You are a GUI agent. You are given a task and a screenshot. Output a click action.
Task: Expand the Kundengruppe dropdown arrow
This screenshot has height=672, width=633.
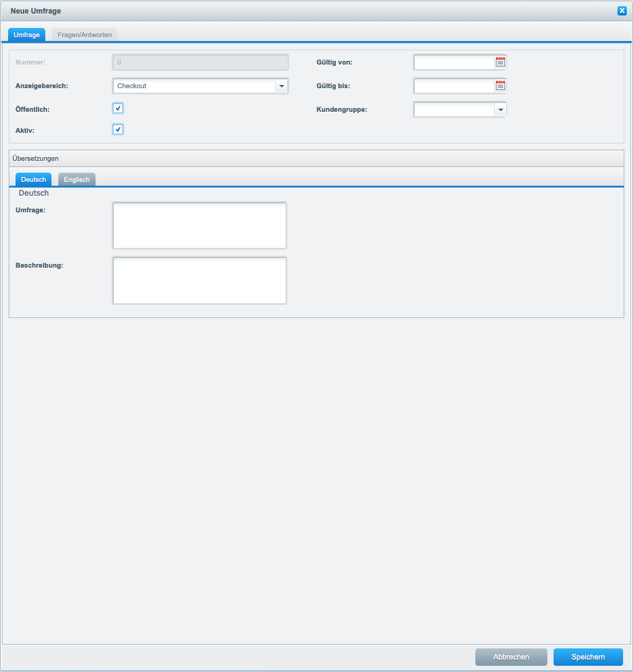500,110
